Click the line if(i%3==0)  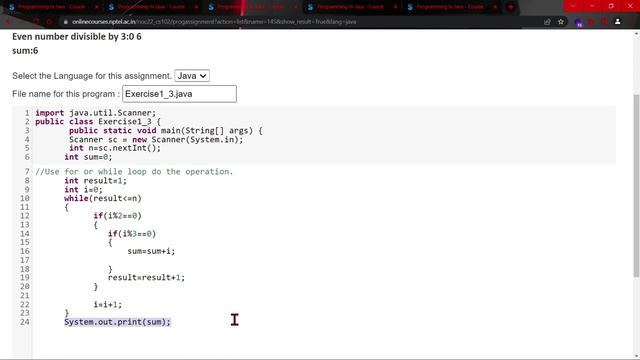point(132,234)
